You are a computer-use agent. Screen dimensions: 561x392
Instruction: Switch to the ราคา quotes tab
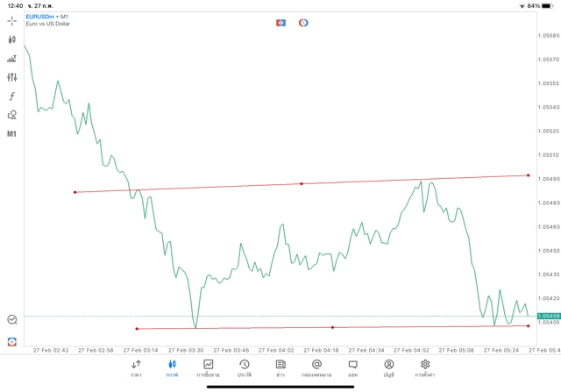pos(136,367)
